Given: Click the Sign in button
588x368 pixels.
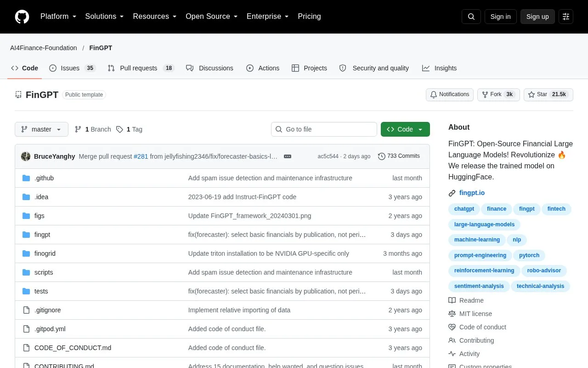Looking at the screenshot, I should pyautogui.click(x=500, y=17).
